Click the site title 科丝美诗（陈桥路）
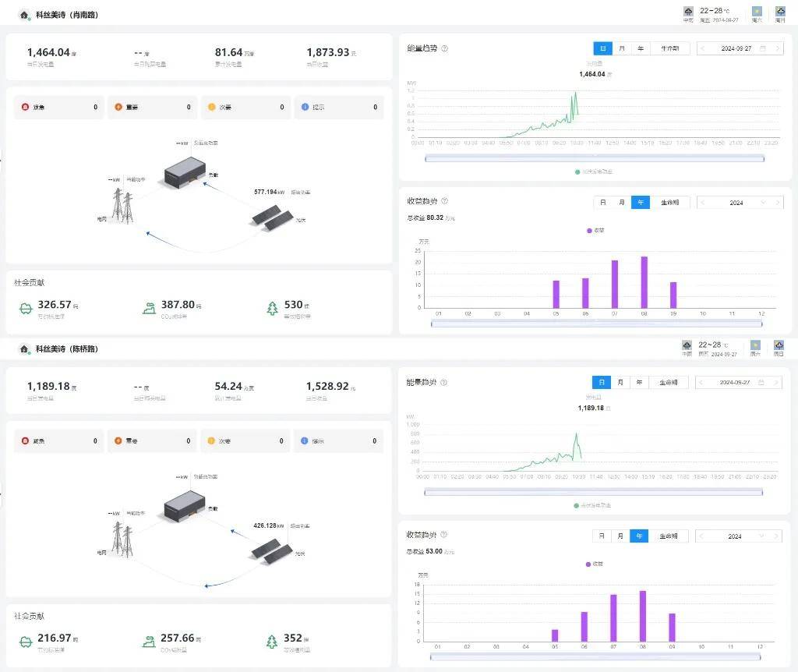This screenshot has width=798, height=672. (67, 348)
